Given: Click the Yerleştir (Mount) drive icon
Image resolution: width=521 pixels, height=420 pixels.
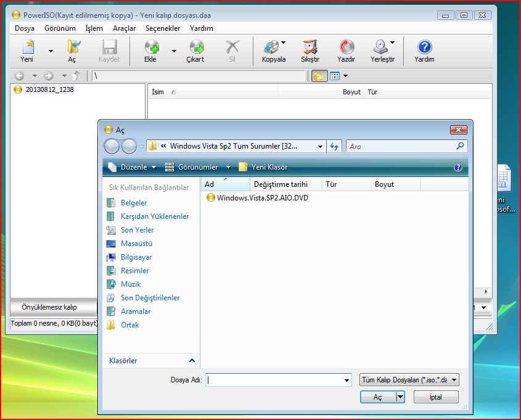Looking at the screenshot, I should 380,48.
